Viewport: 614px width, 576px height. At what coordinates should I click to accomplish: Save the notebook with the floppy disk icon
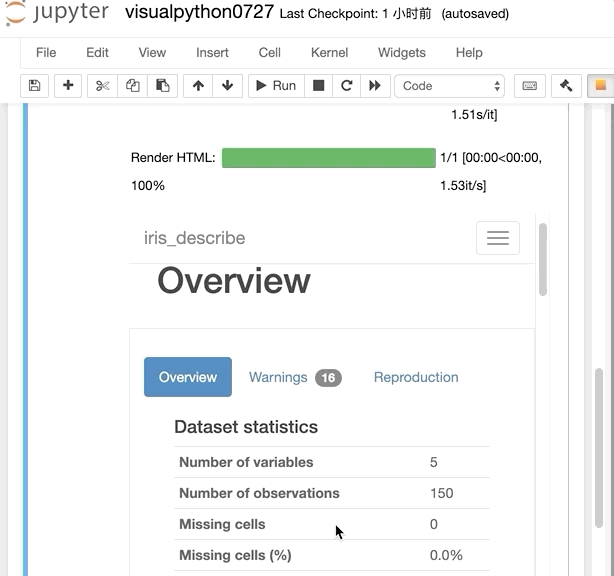pyautogui.click(x=34, y=85)
